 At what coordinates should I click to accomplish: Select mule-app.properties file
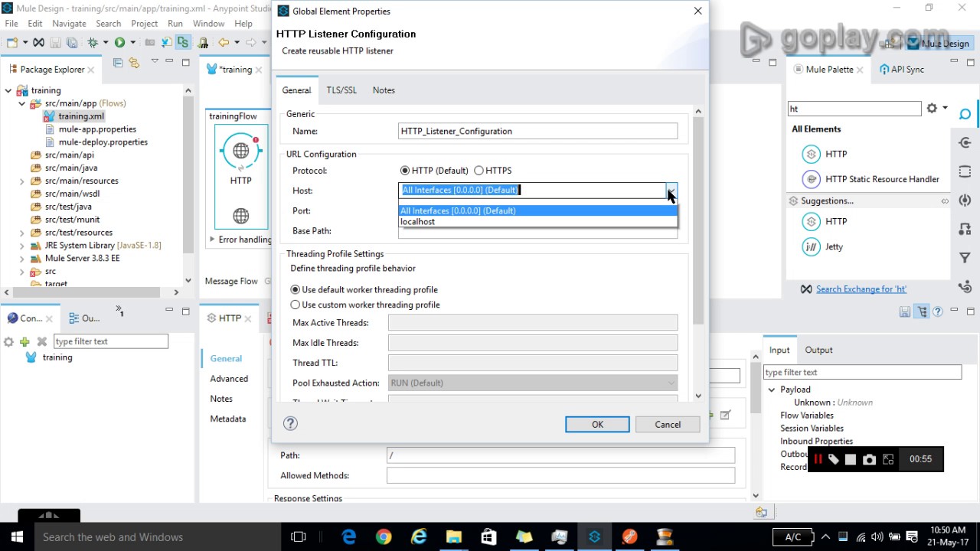click(97, 129)
